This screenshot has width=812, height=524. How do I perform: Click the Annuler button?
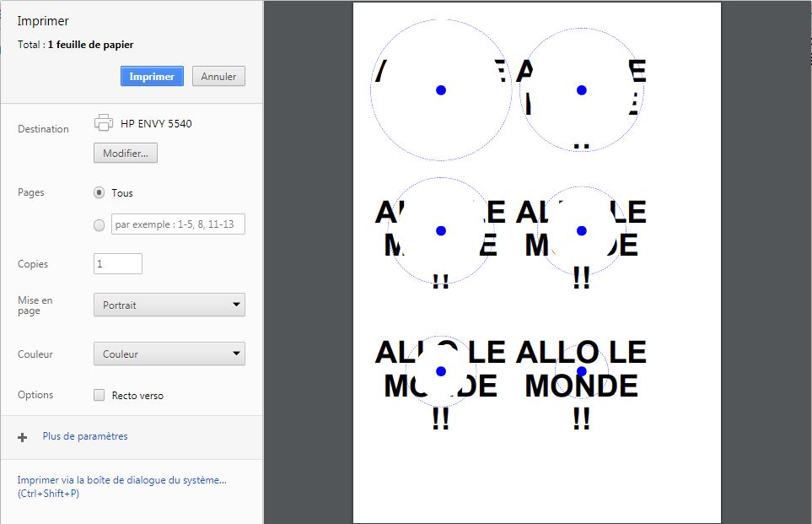click(x=218, y=76)
